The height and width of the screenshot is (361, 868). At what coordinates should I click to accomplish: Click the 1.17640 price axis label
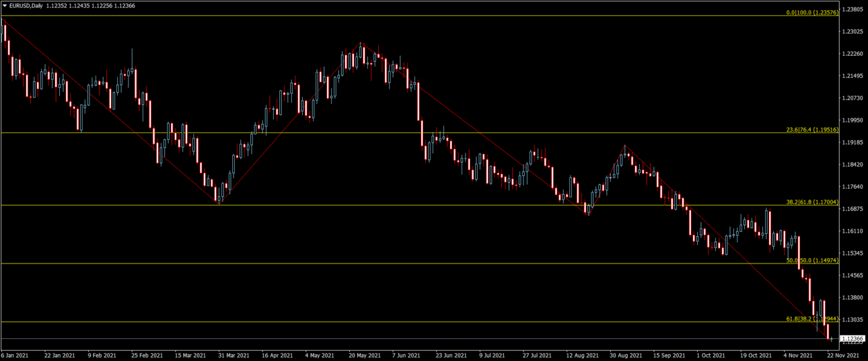(853, 187)
